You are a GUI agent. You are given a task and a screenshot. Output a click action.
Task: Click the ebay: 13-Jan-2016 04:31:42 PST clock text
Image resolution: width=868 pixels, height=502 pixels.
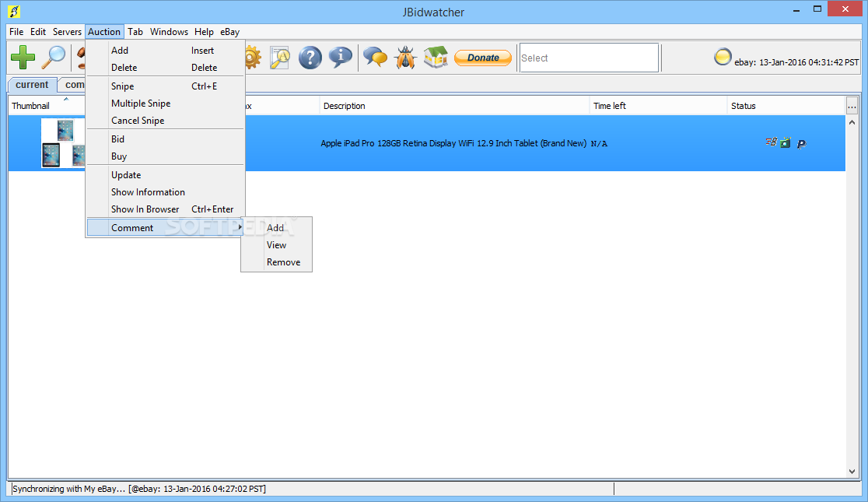[x=796, y=62]
